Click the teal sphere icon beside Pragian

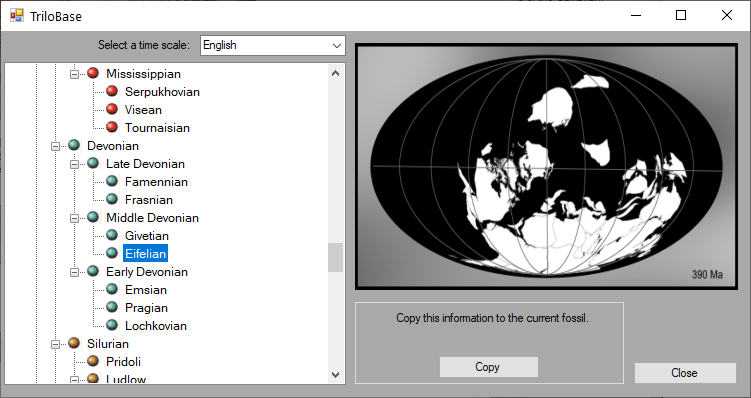tap(112, 307)
